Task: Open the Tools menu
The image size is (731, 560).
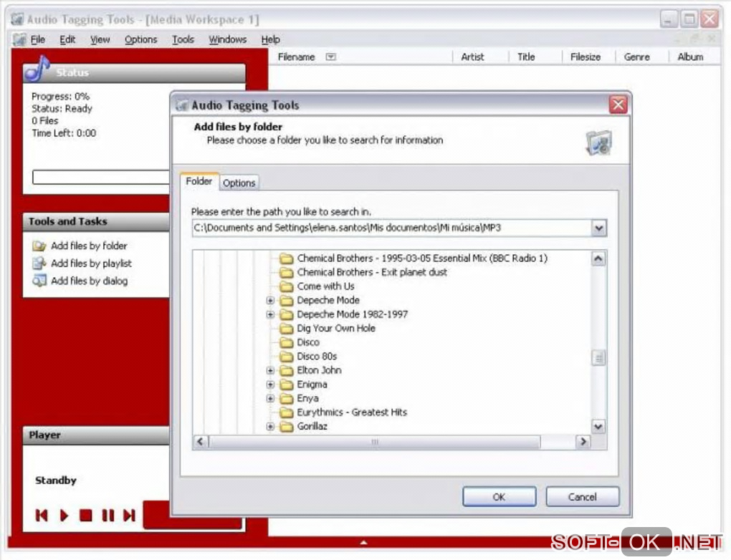Action: (x=183, y=39)
